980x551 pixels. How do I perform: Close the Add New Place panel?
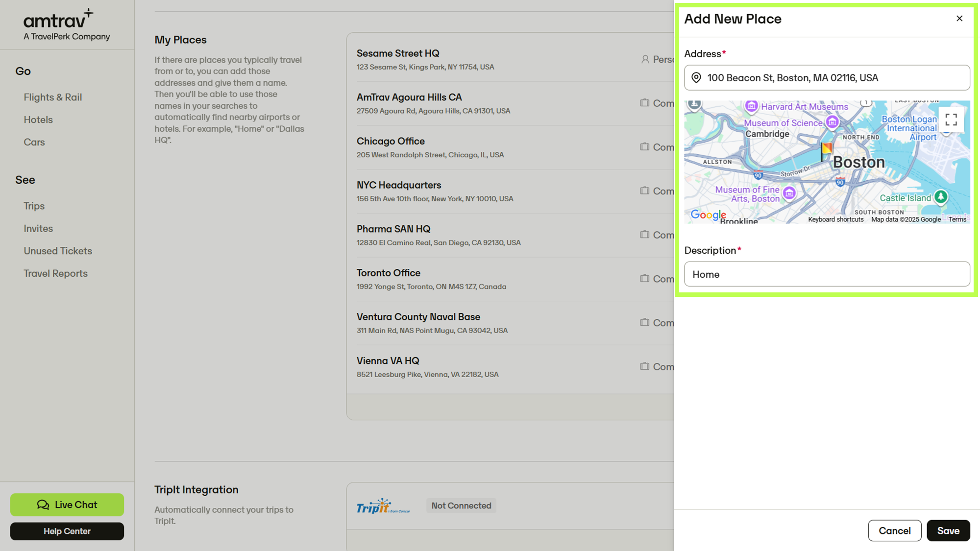959,19
